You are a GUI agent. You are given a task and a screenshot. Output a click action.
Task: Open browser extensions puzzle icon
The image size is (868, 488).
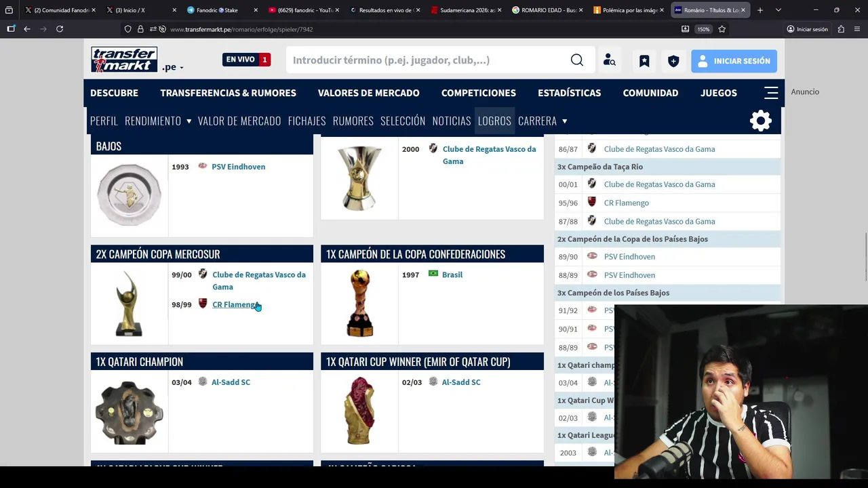(x=841, y=29)
